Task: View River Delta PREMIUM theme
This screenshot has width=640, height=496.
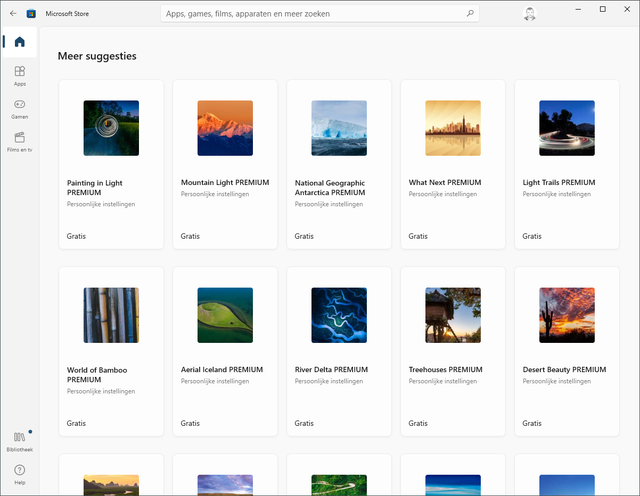Action: coord(339,315)
